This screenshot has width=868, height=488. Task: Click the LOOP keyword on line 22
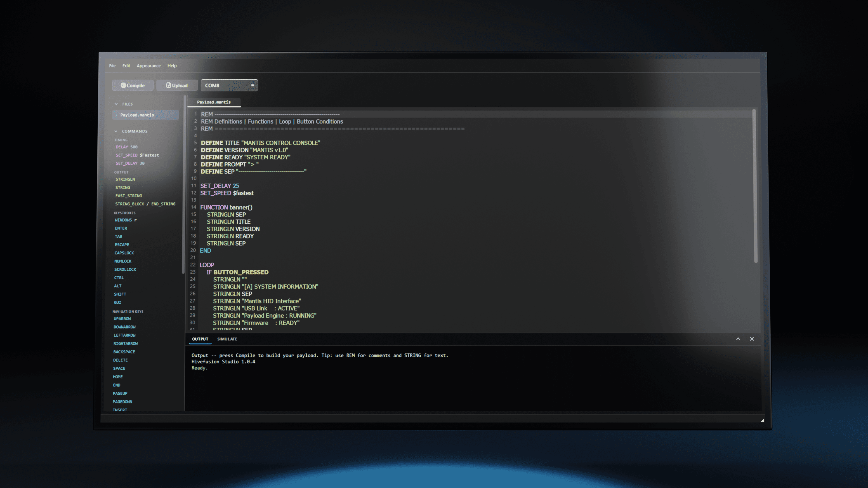(x=207, y=265)
